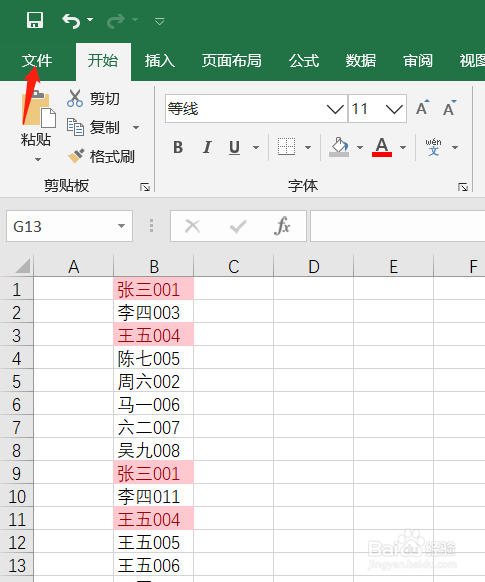Select row 7 header

click(16, 427)
